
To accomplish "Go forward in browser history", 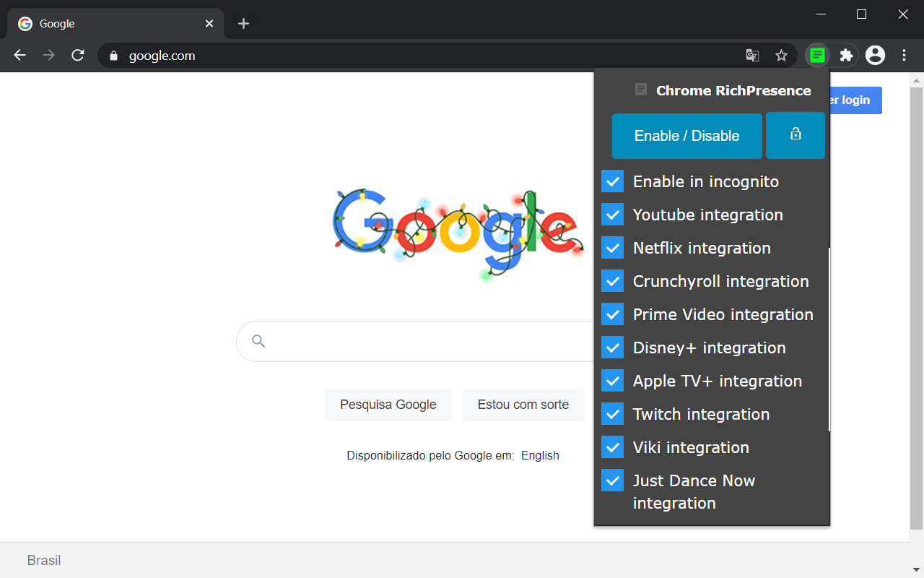I will pos(48,55).
